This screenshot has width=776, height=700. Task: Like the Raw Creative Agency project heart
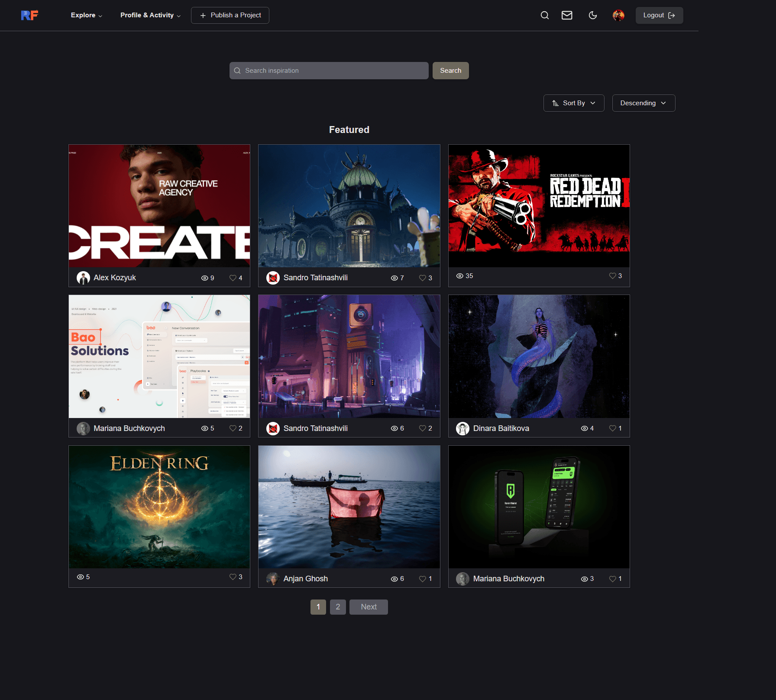[233, 278]
